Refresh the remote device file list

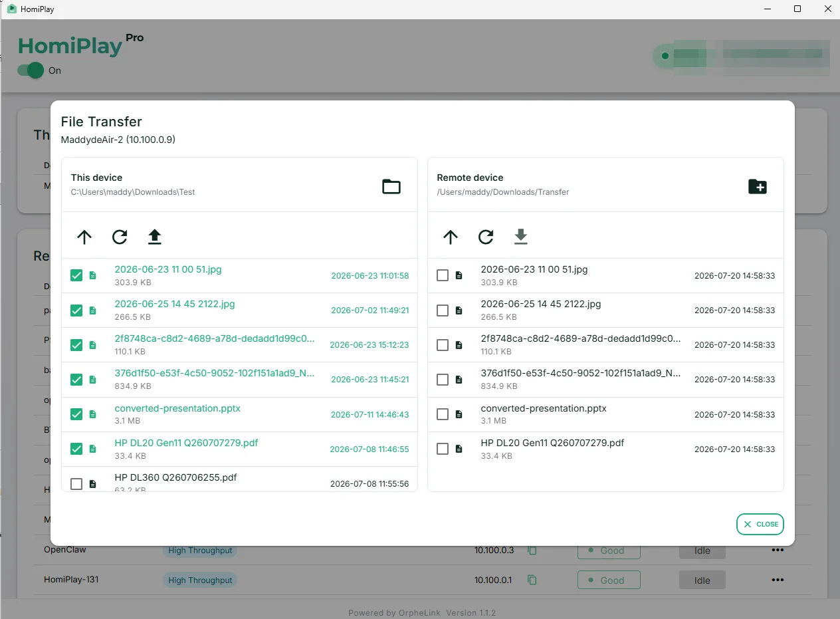(x=486, y=237)
